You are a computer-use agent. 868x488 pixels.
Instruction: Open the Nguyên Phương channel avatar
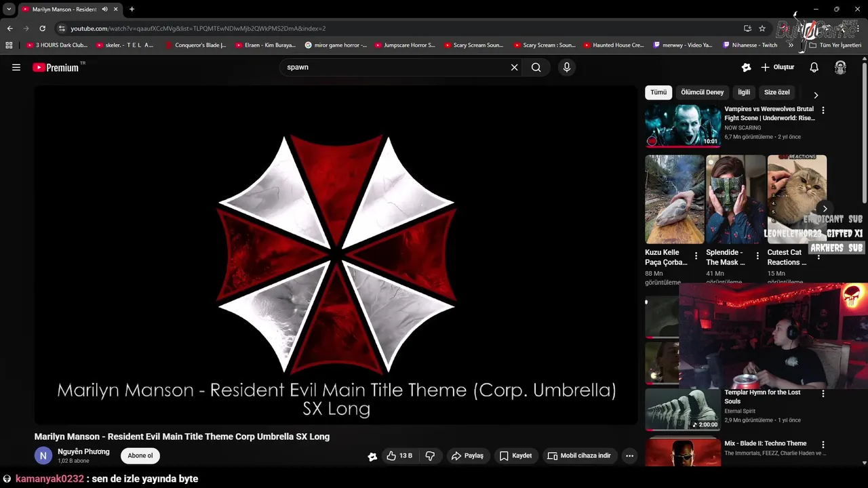click(x=43, y=455)
